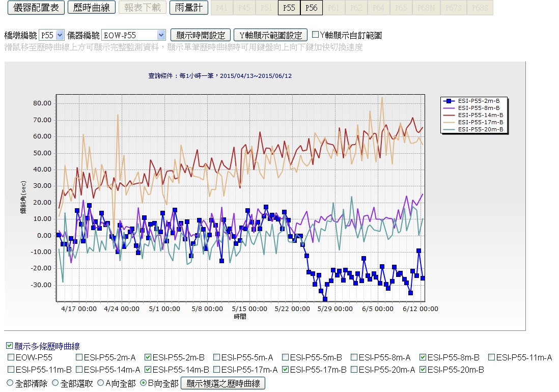559x392 pixels.
Task: Click 顯示複選之歷時曲線 button
Action: pos(223,383)
